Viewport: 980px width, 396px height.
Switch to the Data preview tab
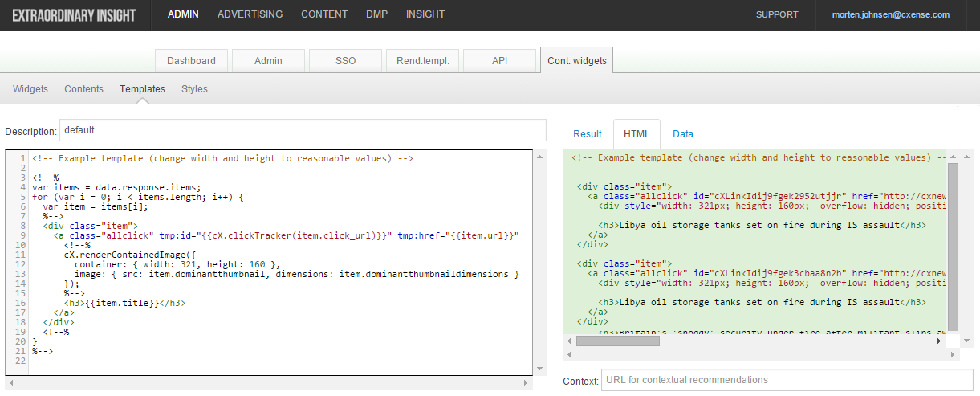coord(683,134)
